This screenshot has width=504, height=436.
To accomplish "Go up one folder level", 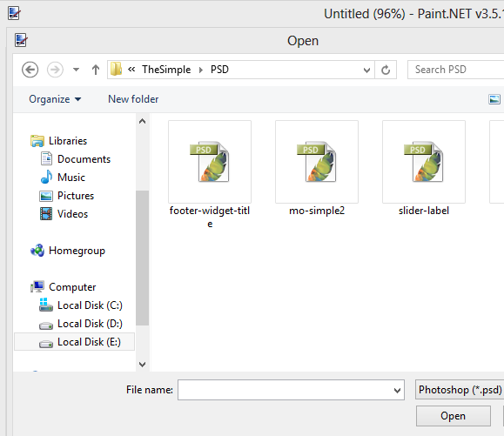I will click(96, 70).
